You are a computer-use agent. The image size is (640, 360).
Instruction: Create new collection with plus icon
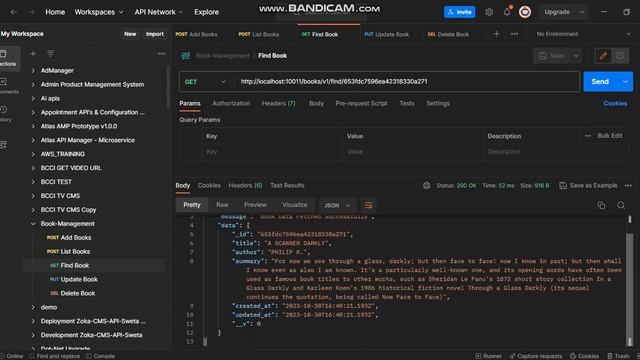[33, 53]
